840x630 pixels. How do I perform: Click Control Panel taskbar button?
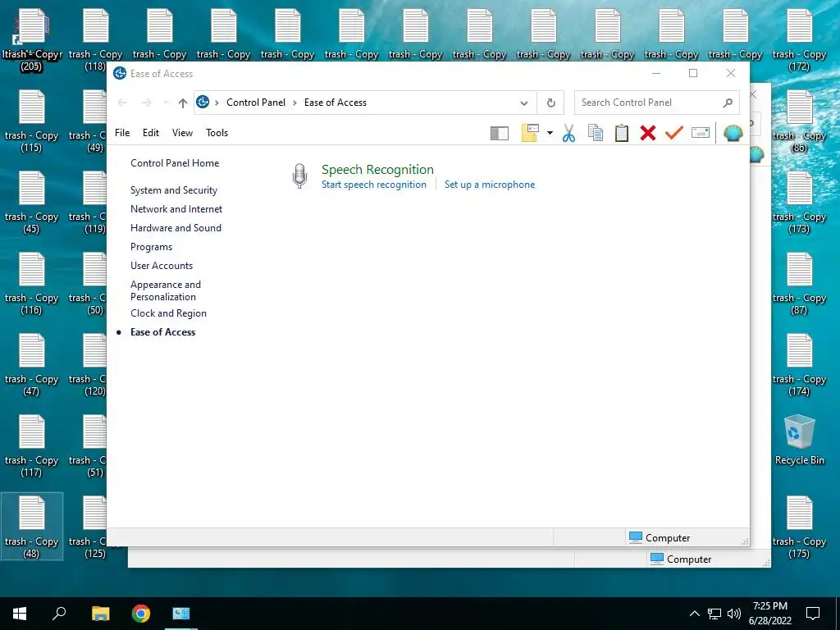181,614
